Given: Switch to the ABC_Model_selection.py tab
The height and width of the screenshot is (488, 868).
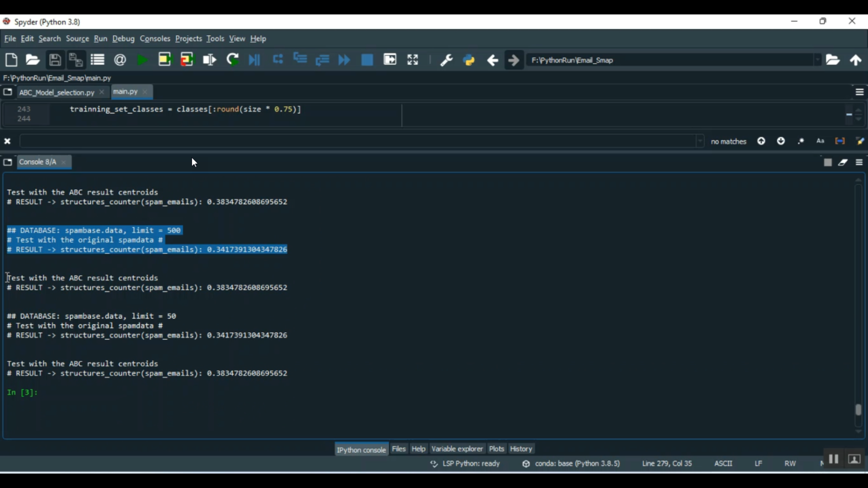Looking at the screenshot, I should pos(56,93).
